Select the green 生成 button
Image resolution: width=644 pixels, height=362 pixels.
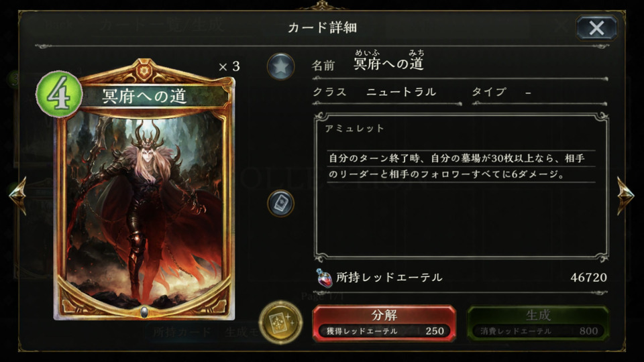coord(538,323)
